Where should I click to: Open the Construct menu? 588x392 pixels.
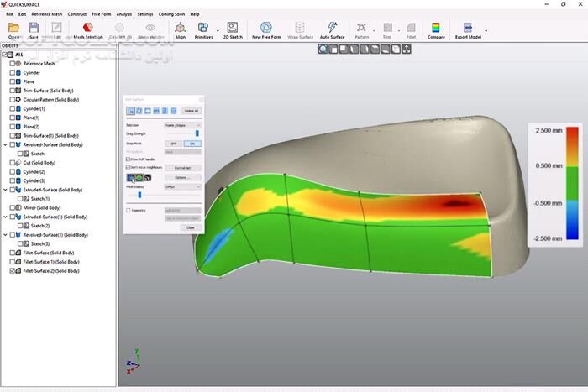point(76,14)
